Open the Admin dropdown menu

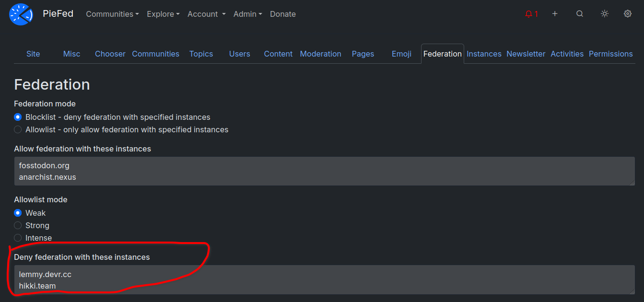248,14
